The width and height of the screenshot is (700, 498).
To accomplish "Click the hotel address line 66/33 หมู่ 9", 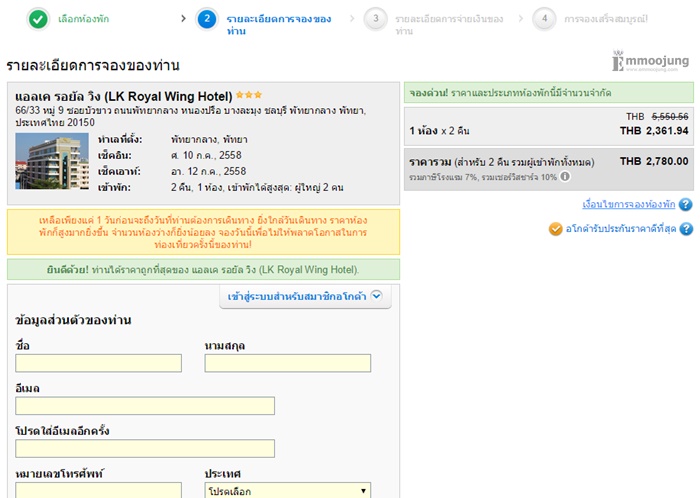I will tap(191, 116).
